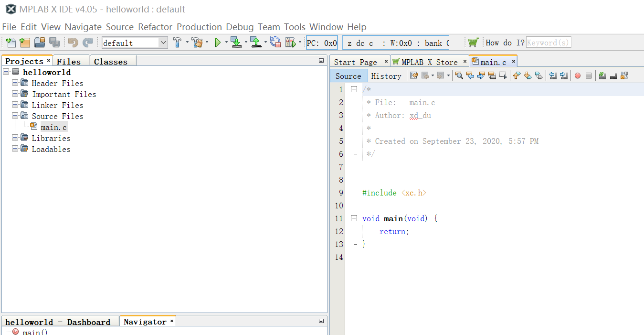Toggle the Source view button
This screenshot has width=644, height=335.
pos(348,76)
